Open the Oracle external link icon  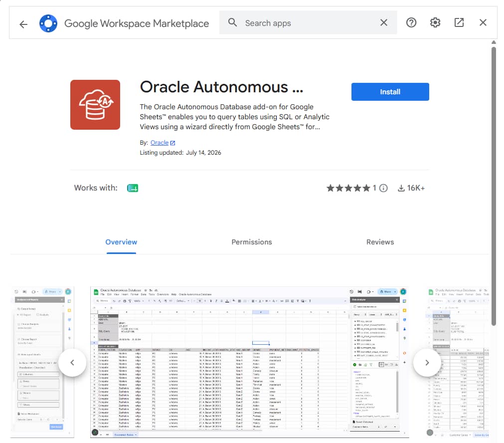click(x=172, y=143)
